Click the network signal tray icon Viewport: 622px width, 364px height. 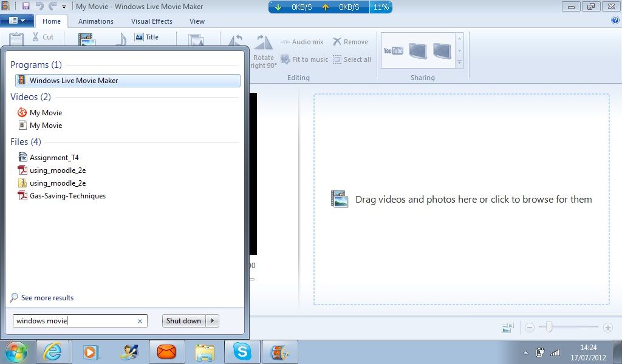pos(555,352)
